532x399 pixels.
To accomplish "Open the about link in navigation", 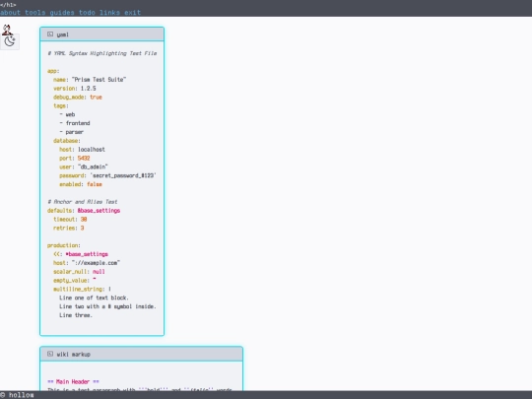I will [x=10, y=13].
